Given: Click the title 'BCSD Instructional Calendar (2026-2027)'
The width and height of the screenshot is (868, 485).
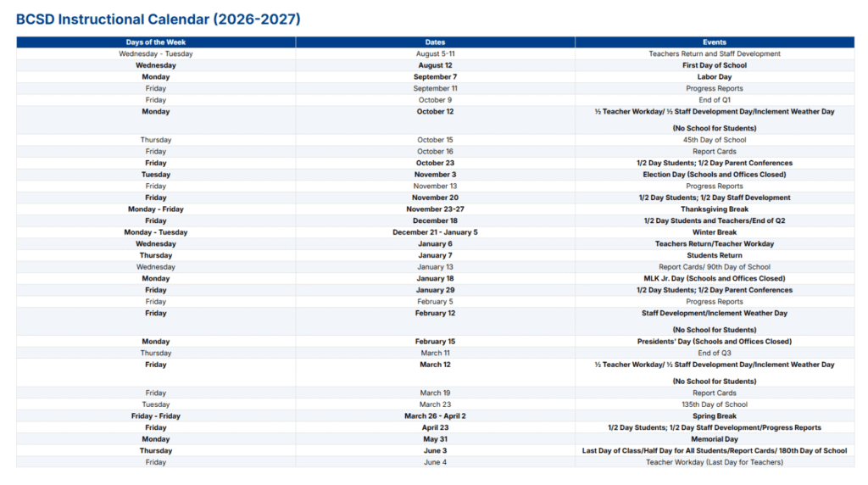Looking at the screenshot, I should coord(159,20).
